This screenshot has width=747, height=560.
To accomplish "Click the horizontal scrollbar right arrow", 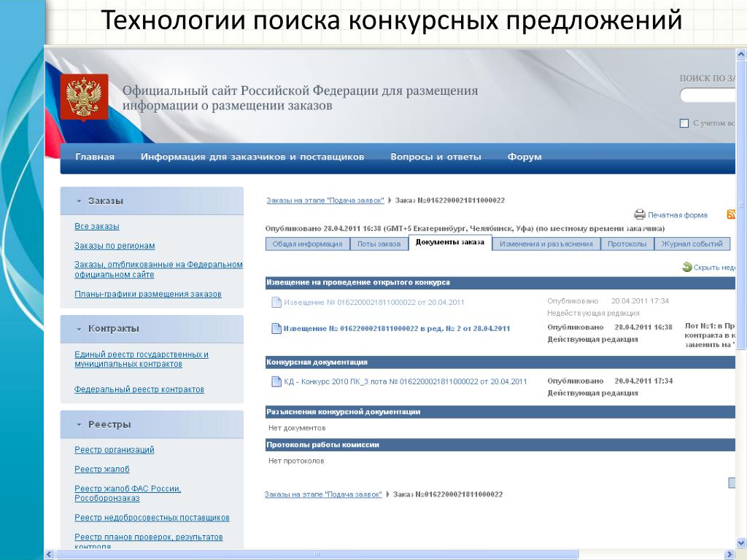I will point(729,554).
